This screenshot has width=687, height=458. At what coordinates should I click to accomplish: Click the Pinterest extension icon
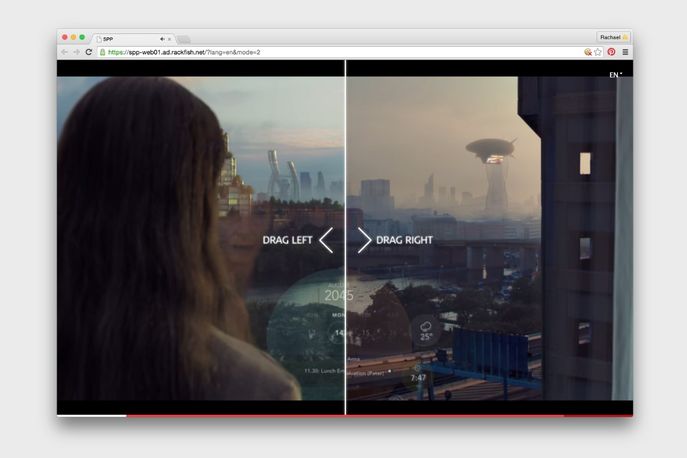pos(611,51)
